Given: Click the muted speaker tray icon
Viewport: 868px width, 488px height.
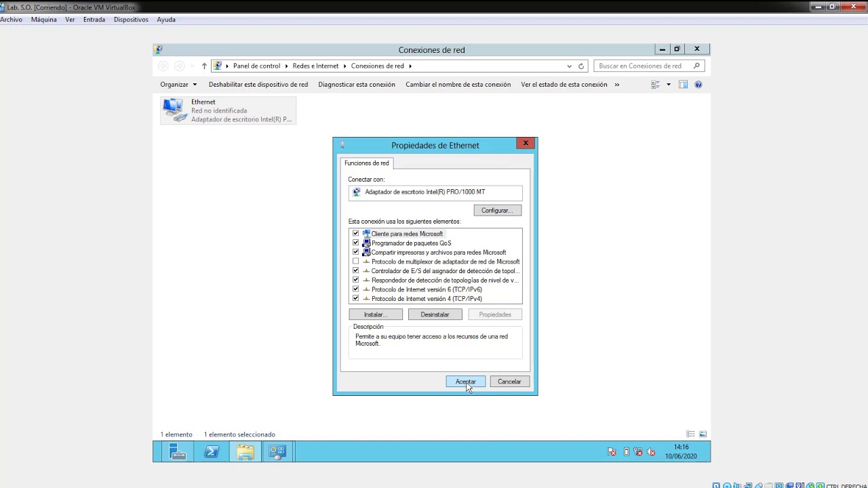Looking at the screenshot, I should tap(652, 452).
